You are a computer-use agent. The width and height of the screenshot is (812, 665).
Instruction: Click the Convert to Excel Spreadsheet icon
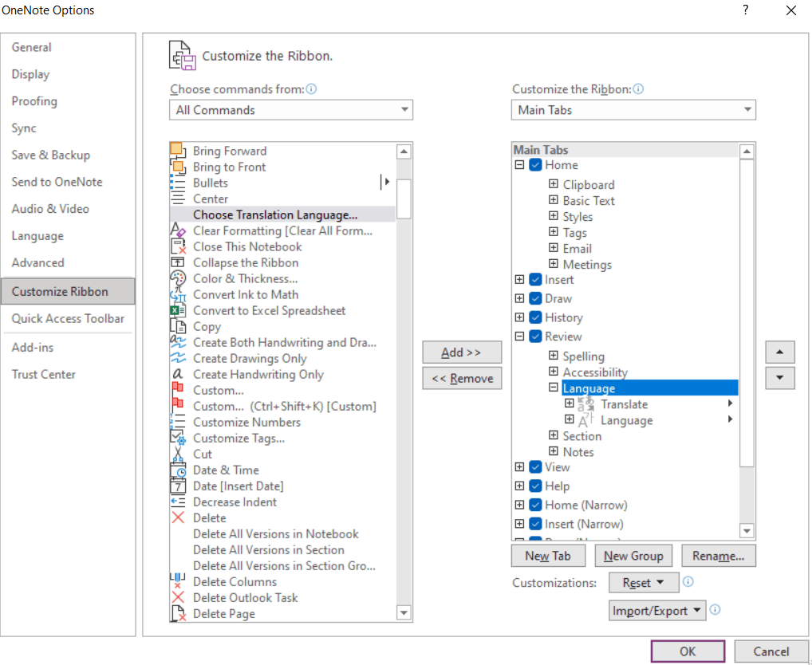pos(178,310)
